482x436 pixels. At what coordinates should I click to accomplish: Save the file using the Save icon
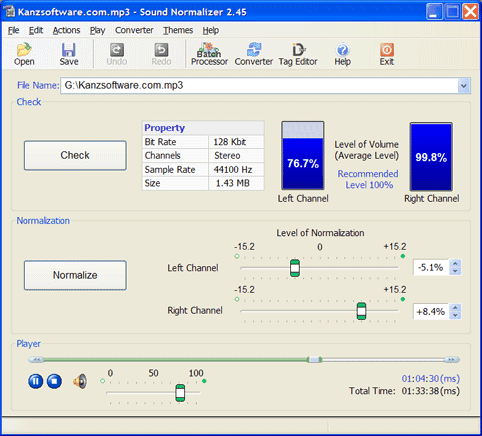click(x=69, y=54)
